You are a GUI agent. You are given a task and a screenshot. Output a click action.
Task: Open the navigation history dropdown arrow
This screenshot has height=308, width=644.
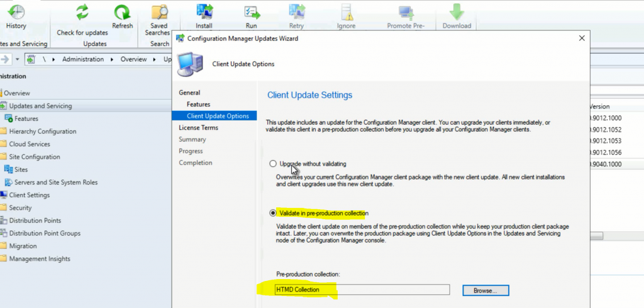click(17, 59)
